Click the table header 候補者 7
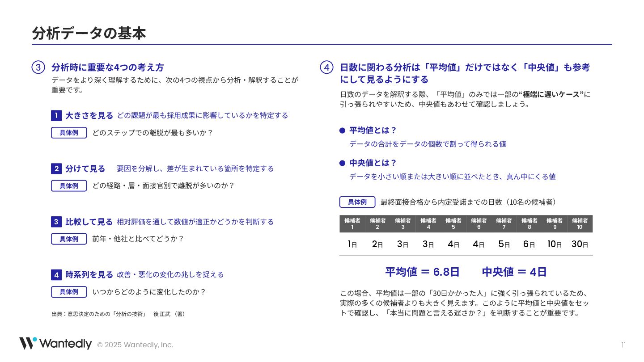644x362 pixels. point(504,224)
